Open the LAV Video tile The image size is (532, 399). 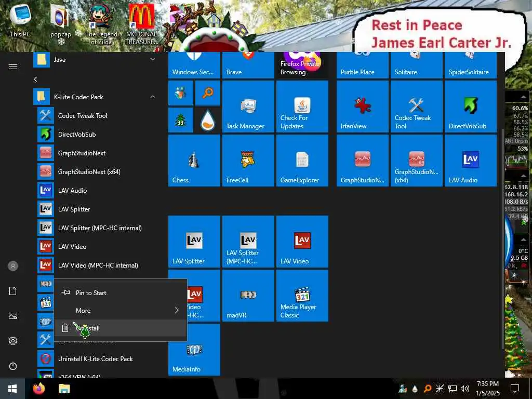point(302,241)
